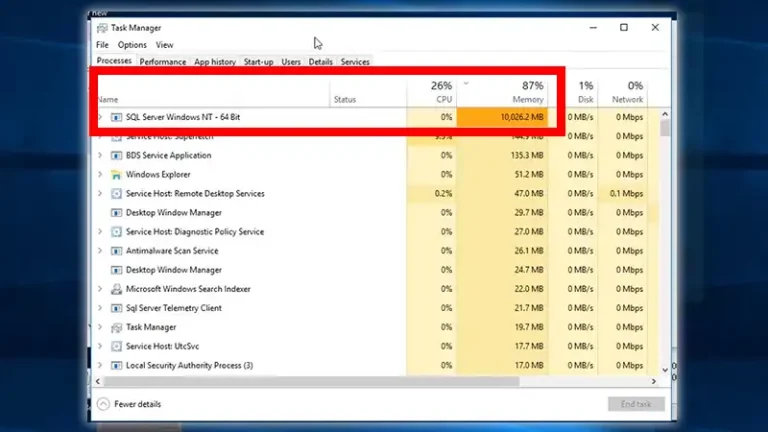The width and height of the screenshot is (768, 432).
Task: Expand Local Security Authority Process (3)
Action: tap(100, 365)
